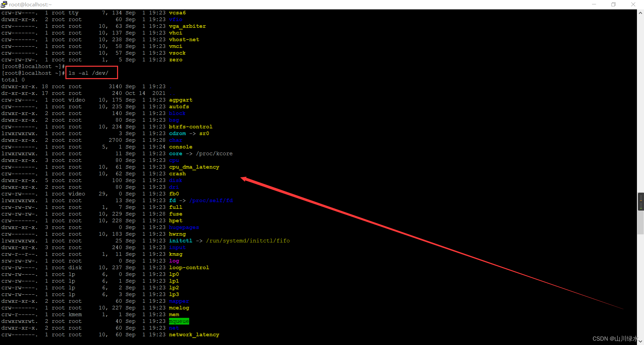Click the scrollbar up arrow
The width and height of the screenshot is (644, 345).
pos(640,13)
